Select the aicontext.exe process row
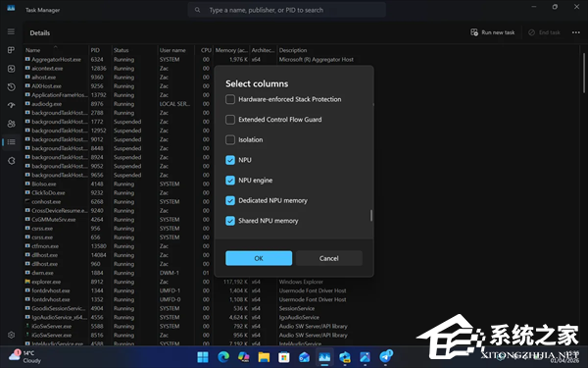 pos(47,69)
